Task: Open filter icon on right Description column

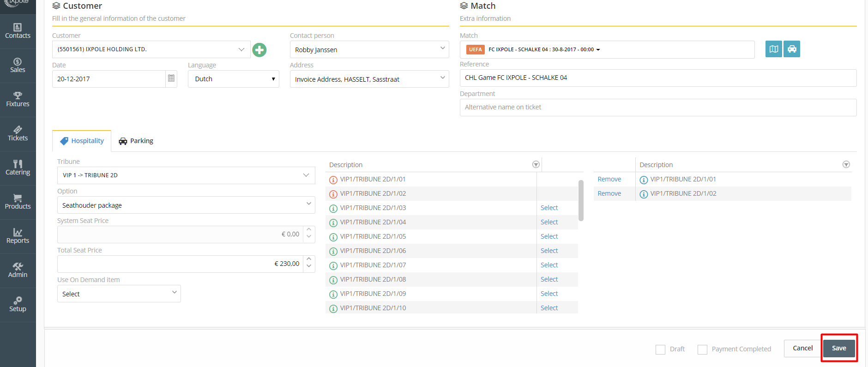Action: click(x=846, y=165)
